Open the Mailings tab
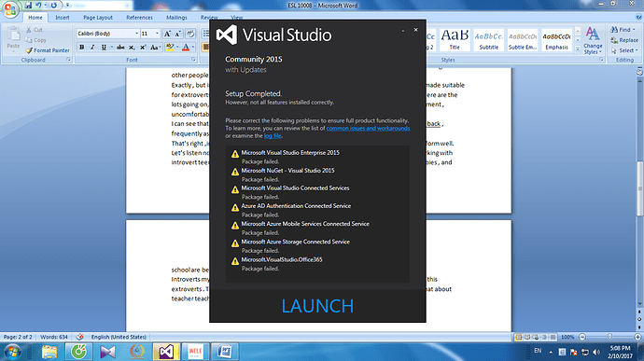The width and height of the screenshot is (644, 361). pyautogui.click(x=176, y=17)
